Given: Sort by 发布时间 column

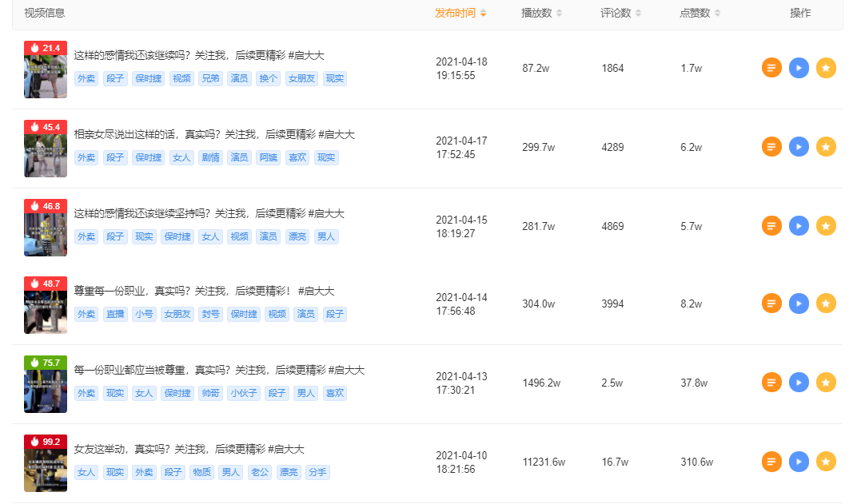Looking at the screenshot, I should click(460, 13).
